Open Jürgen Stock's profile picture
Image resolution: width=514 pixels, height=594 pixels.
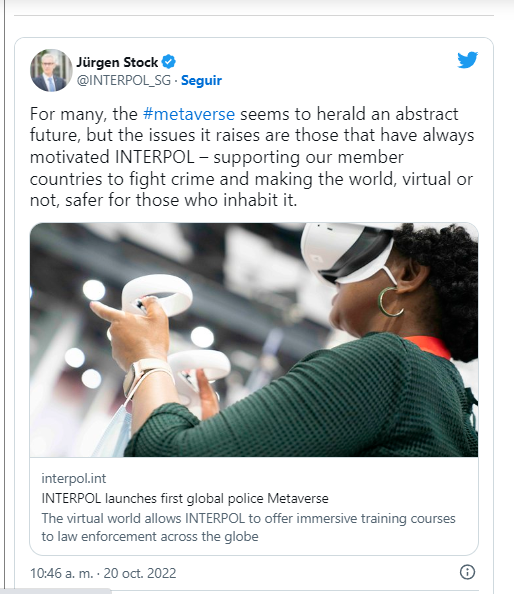tap(51, 70)
